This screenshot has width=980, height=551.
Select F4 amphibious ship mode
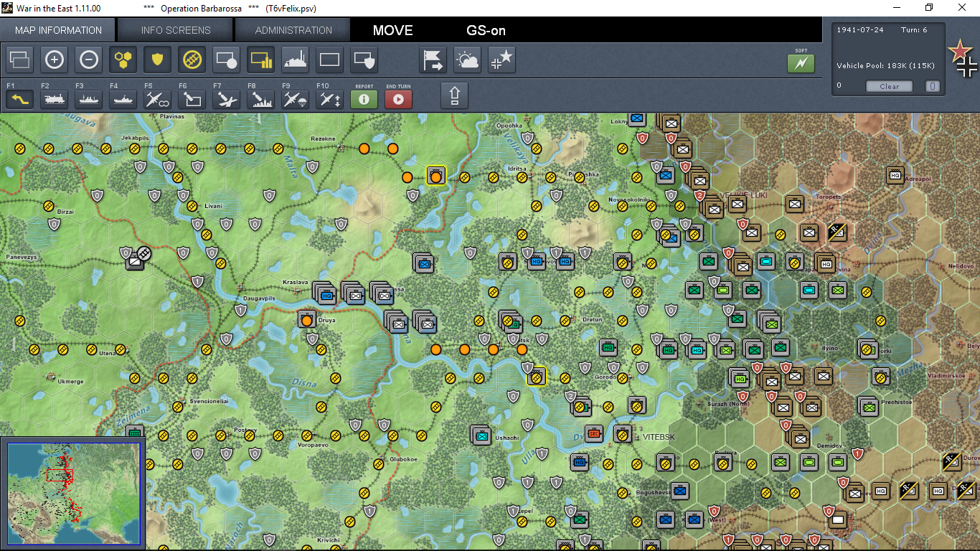123,99
